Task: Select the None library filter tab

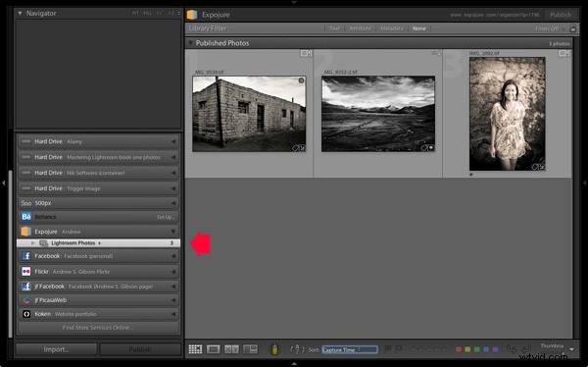Action: pyautogui.click(x=418, y=28)
